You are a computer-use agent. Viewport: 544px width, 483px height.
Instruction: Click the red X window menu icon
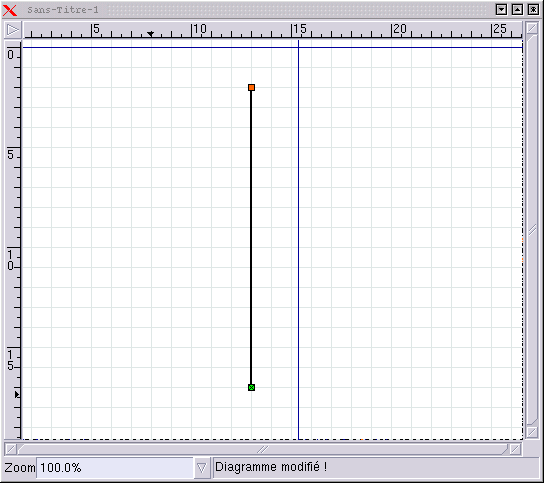(x=10, y=10)
